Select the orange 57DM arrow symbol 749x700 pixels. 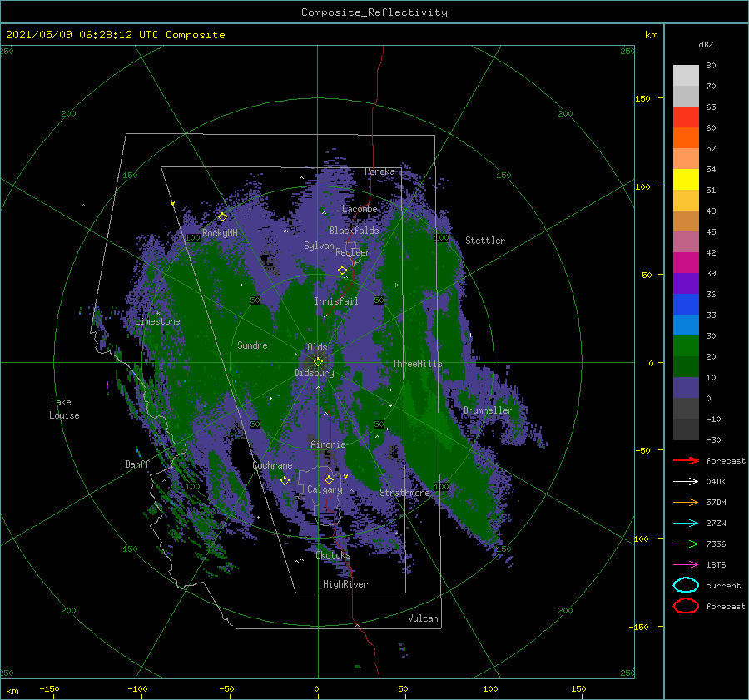click(x=686, y=502)
